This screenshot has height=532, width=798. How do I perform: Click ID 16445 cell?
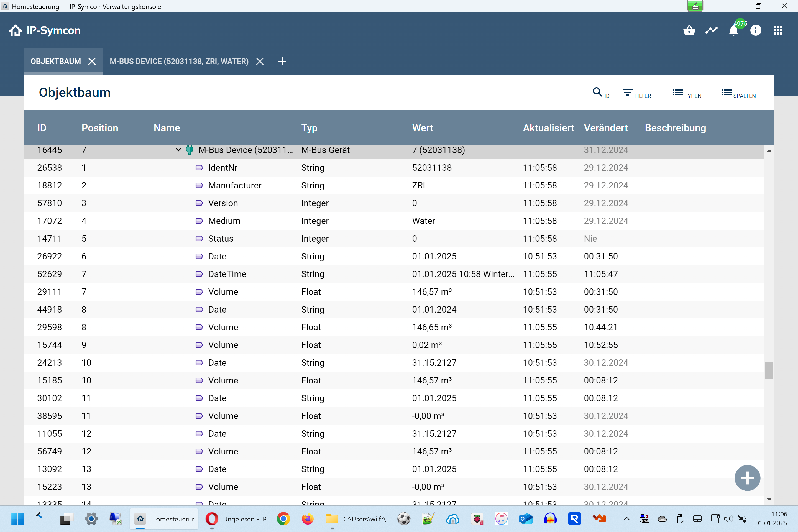click(50, 150)
